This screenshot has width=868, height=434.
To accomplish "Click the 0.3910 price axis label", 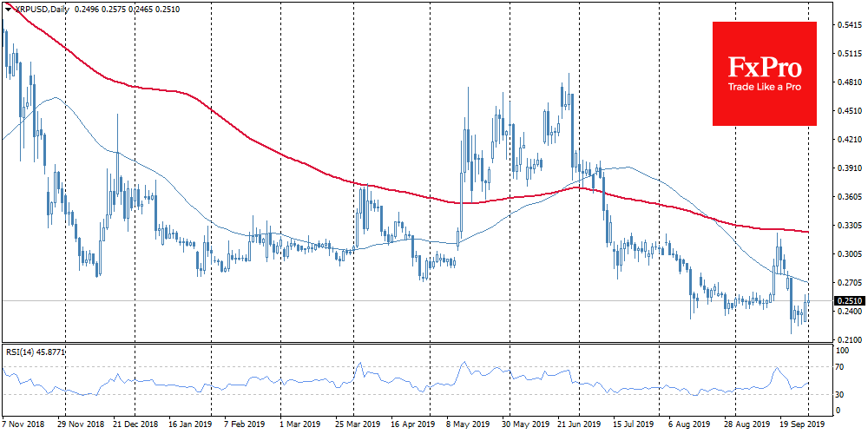I will tap(848, 168).
